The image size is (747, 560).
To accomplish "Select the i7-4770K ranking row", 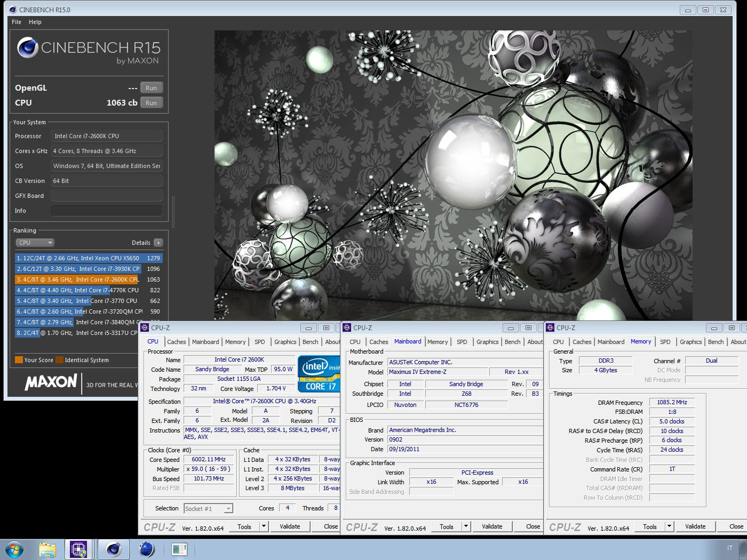I will tap(89, 290).
